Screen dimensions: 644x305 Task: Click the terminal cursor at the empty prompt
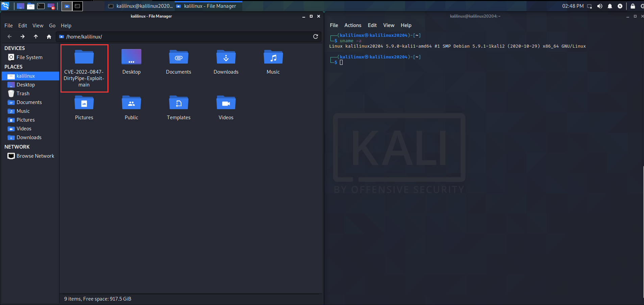(341, 62)
